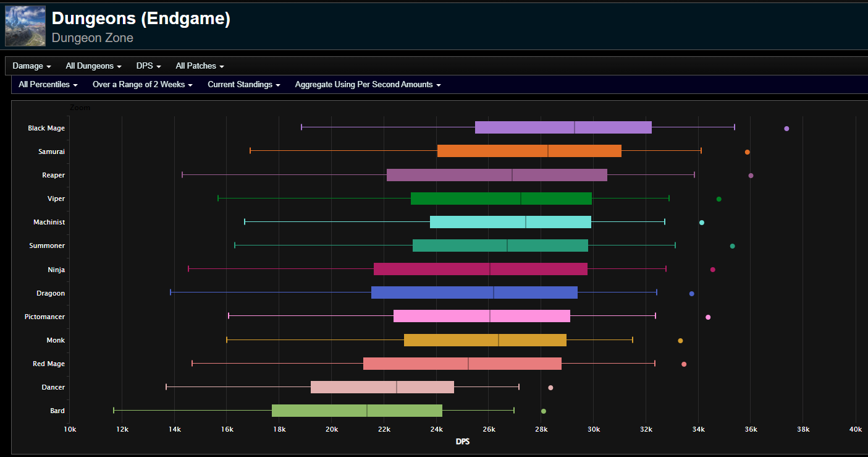Open Aggregate Using Per Second Amounts dropdown
868x457 pixels.
click(368, 85)
